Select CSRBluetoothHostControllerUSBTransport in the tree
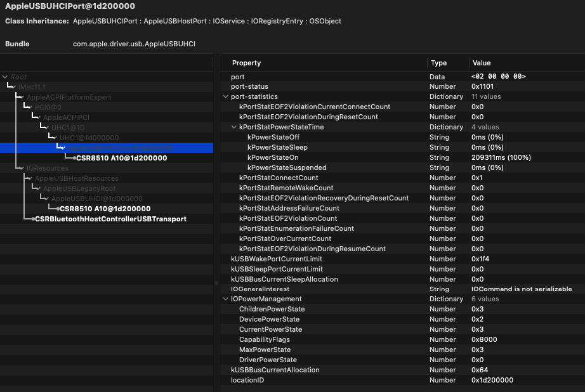 point(111,219)
